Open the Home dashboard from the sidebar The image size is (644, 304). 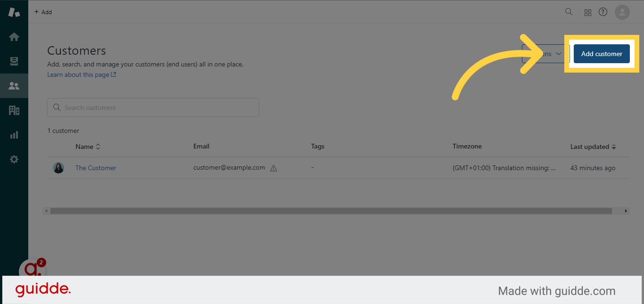(x=14, y=36)
